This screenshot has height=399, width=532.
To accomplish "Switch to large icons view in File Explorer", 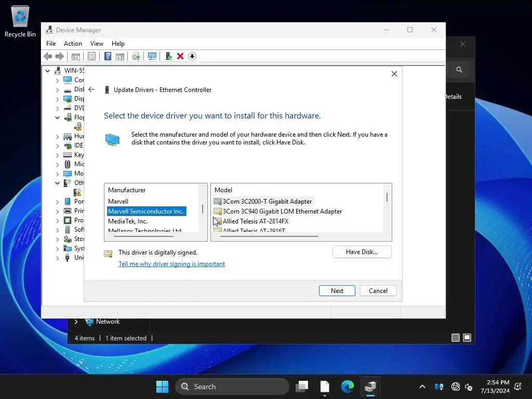I will pyautogui.click(x=467, y=338).
